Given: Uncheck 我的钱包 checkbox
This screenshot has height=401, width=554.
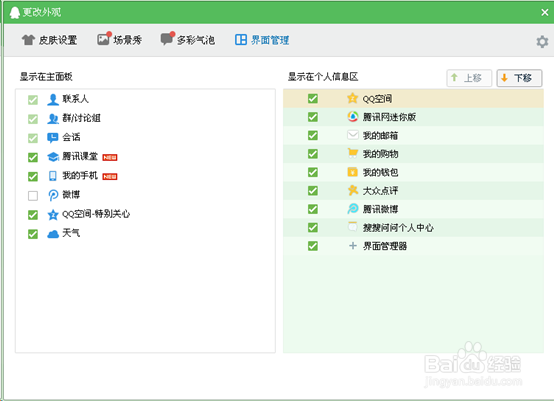Looking at the screenshot, I should (x=313, y=172).
